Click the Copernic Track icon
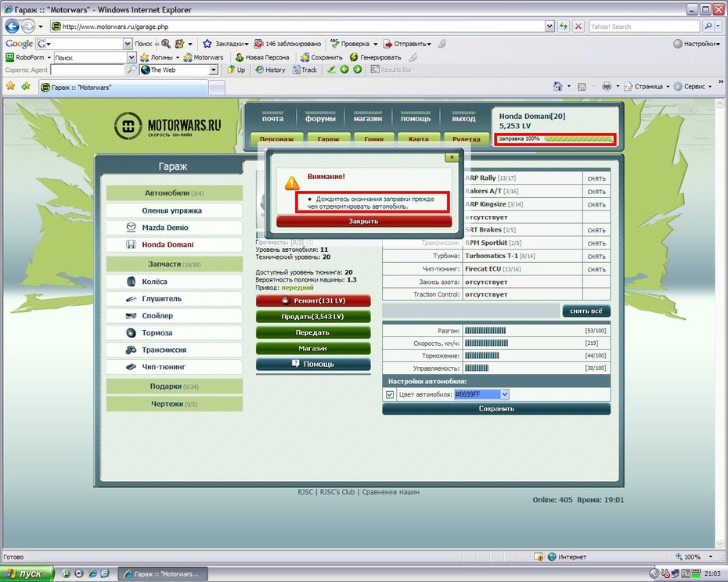Screen dimensions: 728x582 point(305,70)
